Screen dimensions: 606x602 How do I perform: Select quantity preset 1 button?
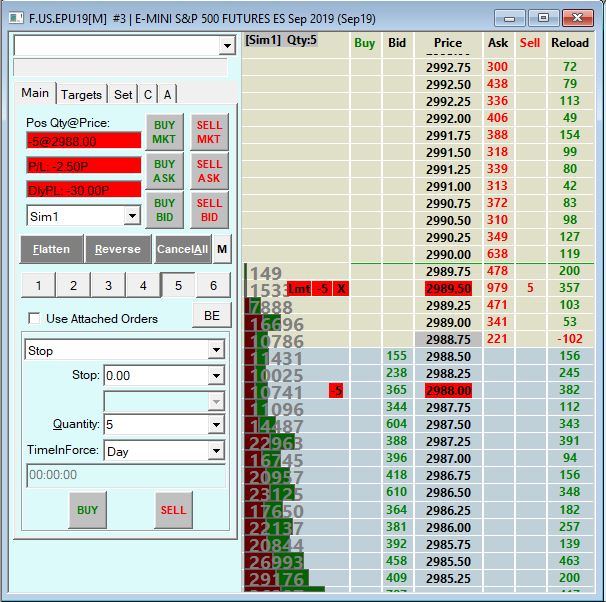point(38,286)
